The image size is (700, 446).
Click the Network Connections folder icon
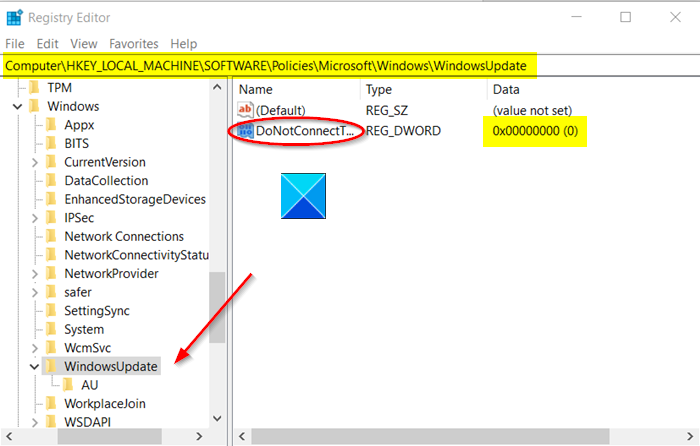51,236
